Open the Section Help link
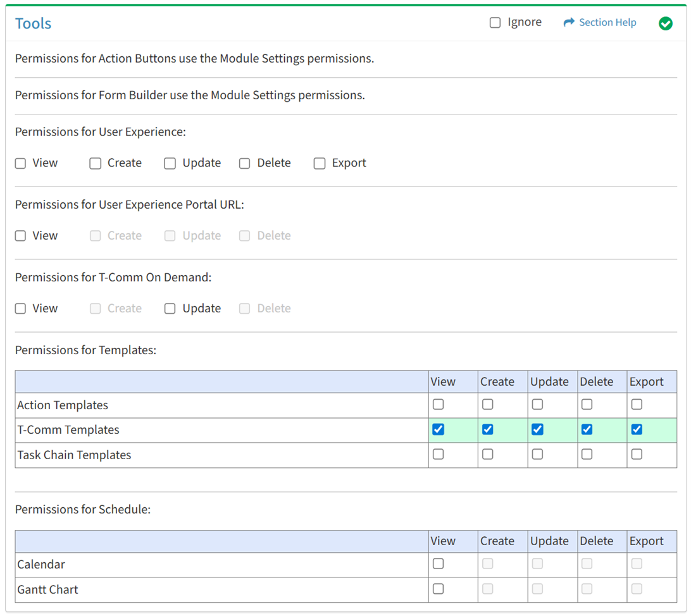Image resolution: width=691 pixels, height=616 pixels. click(x=607, y=23)
